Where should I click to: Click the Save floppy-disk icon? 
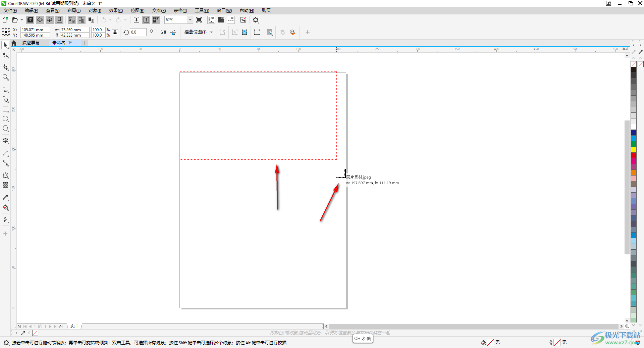[x=30, y=20]
